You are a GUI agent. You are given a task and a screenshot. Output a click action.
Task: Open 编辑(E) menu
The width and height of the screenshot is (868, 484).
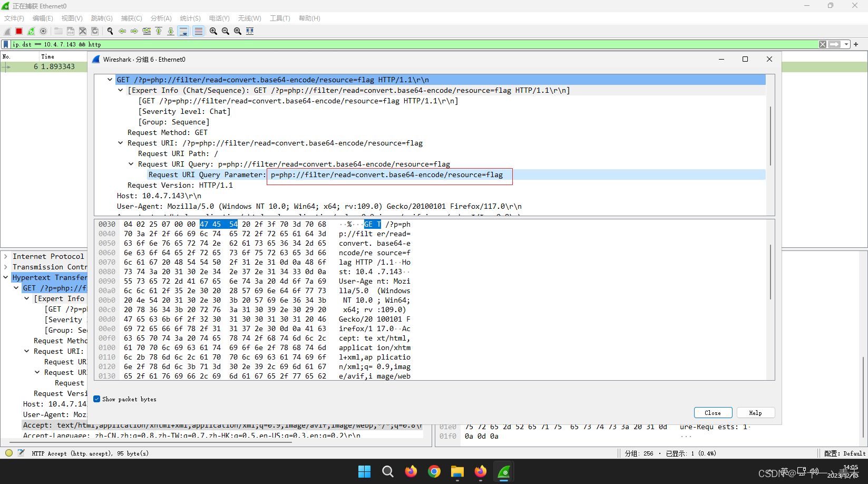(43, 18)
